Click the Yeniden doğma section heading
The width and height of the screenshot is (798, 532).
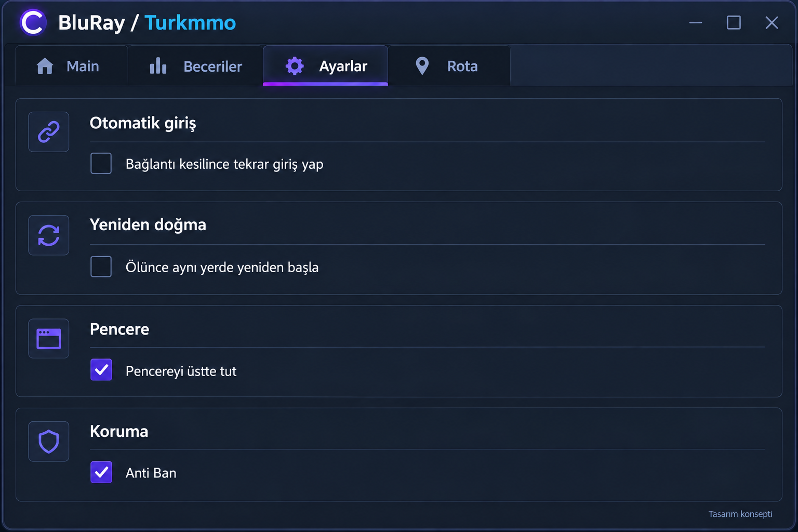tap(148, 225)
